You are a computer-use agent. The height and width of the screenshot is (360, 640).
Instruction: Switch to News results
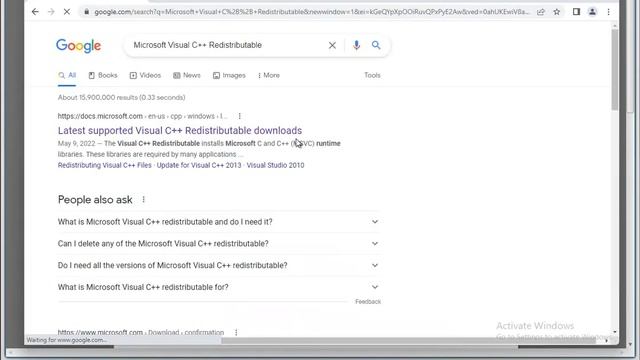point(187,76)
